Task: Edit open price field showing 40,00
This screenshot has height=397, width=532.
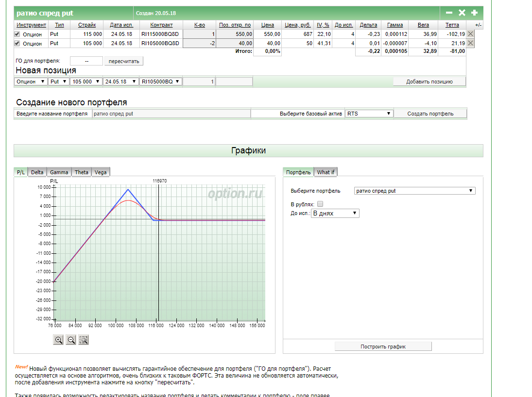Action: point(235,43)
